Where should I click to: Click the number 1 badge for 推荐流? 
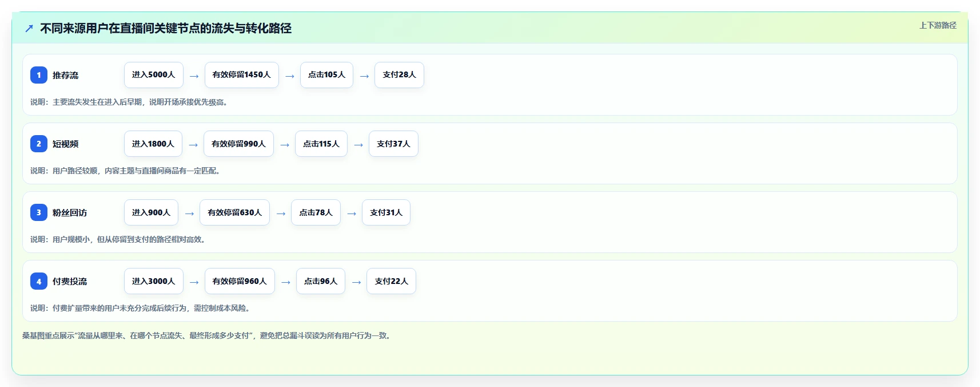click(x=39, y=75)
